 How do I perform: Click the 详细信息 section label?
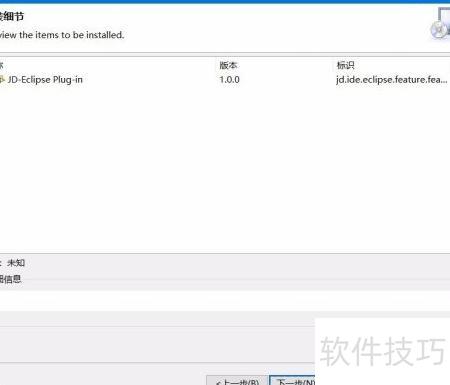(x=10, y=279)
